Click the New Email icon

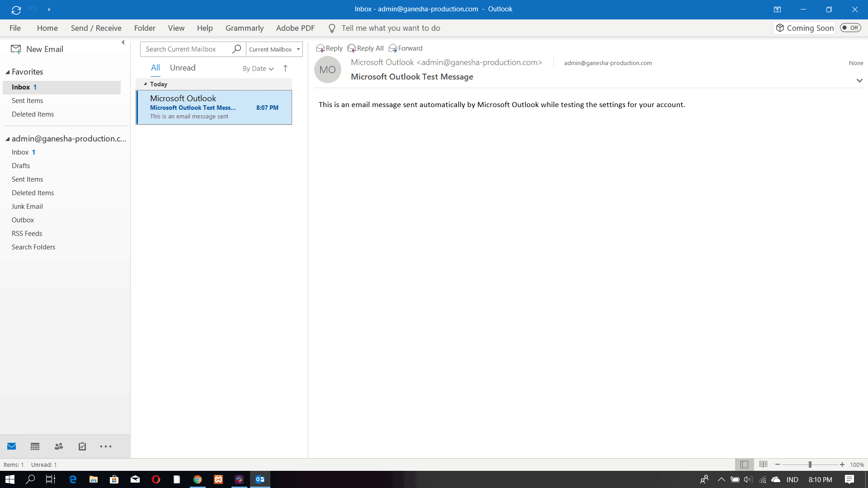point(17,49)
